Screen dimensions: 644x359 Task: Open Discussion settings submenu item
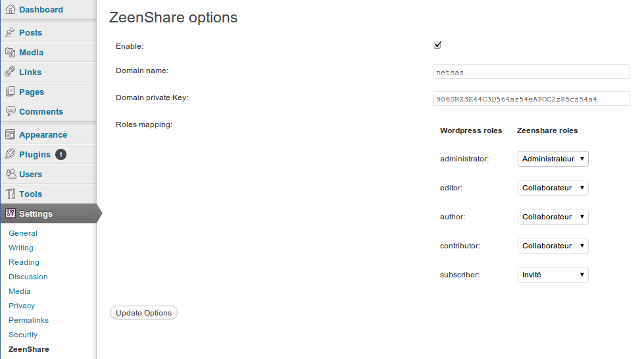(x=28, y=277)
